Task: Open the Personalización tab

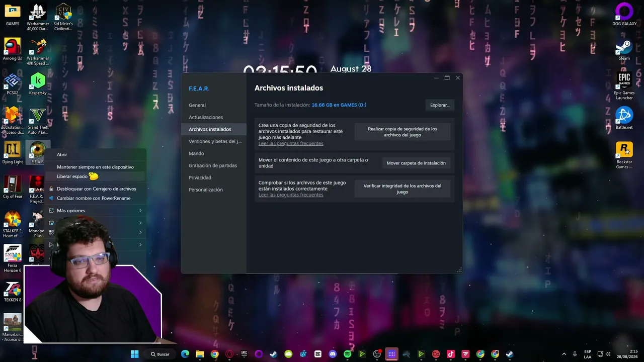Action: click(x=214, y=190)
